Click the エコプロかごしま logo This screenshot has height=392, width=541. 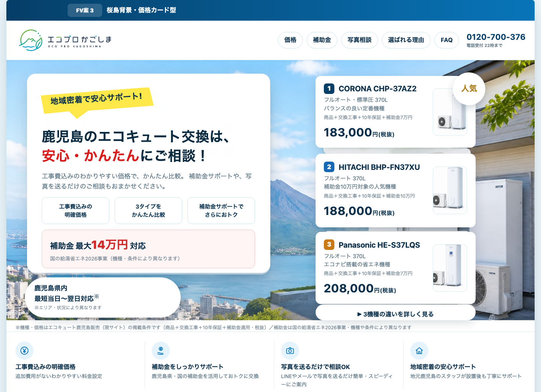(x=65, y=40)
